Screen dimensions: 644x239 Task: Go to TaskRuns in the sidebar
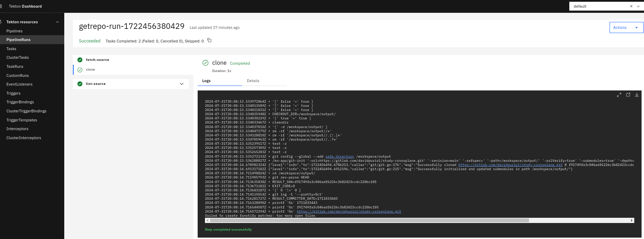[x=15, y=66]
